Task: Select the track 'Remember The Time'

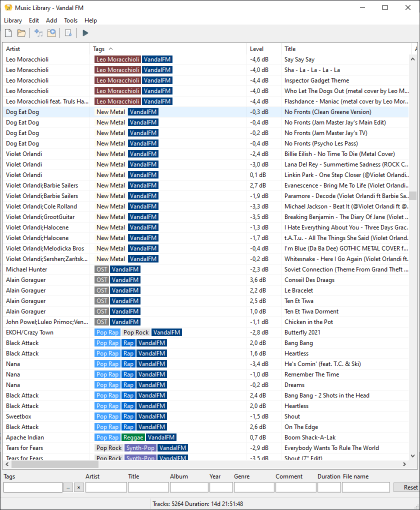Action: coord(311,374)
